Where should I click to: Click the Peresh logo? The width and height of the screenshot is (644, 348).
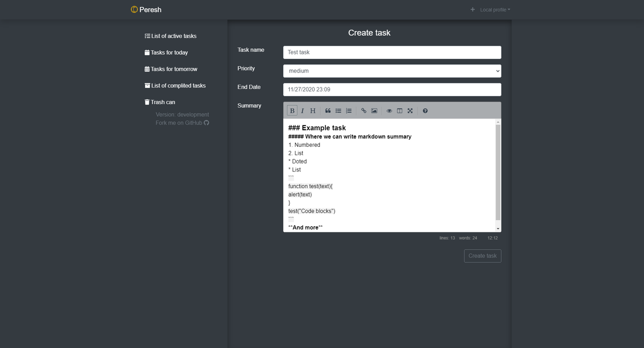tap(146, 10)
